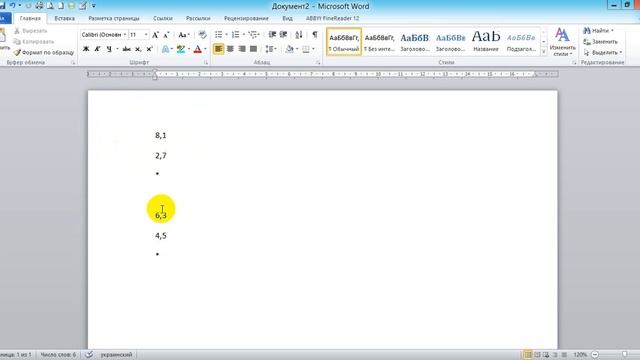Open the Customize Quick Access Toolbar arrow
Viewport: 640px width, 360px height.
pyautogui.click(x=94, y=6)
